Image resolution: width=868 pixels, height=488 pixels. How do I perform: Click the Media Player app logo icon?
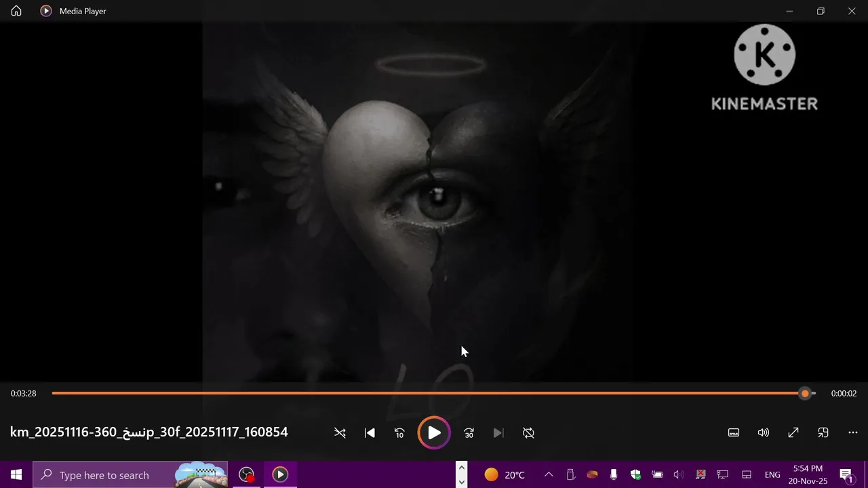click(46, 11)
